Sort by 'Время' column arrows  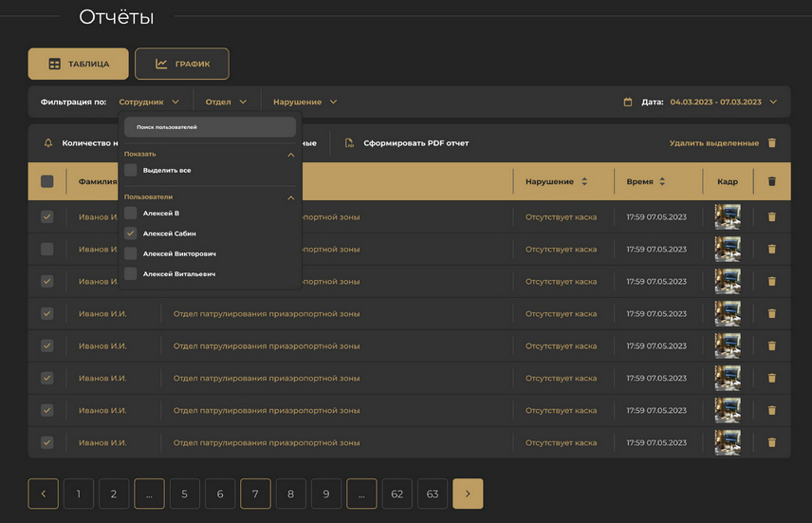662,181
